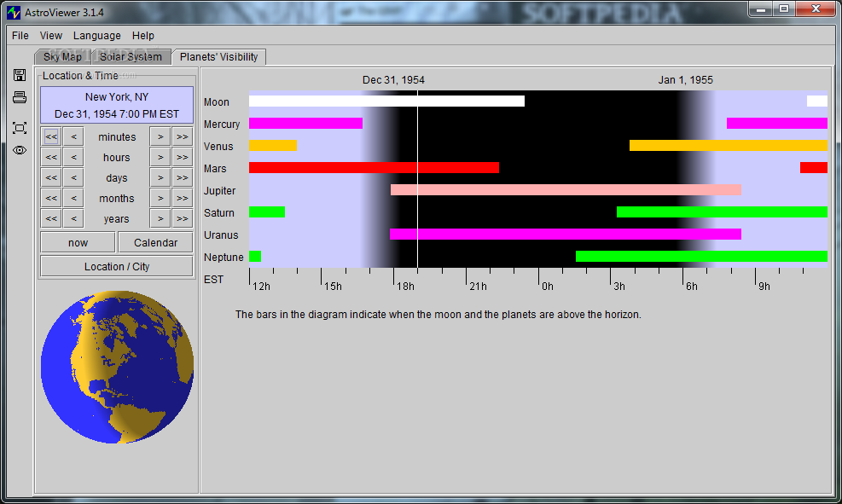Minimize the AstroViewer window

[761, 9]
